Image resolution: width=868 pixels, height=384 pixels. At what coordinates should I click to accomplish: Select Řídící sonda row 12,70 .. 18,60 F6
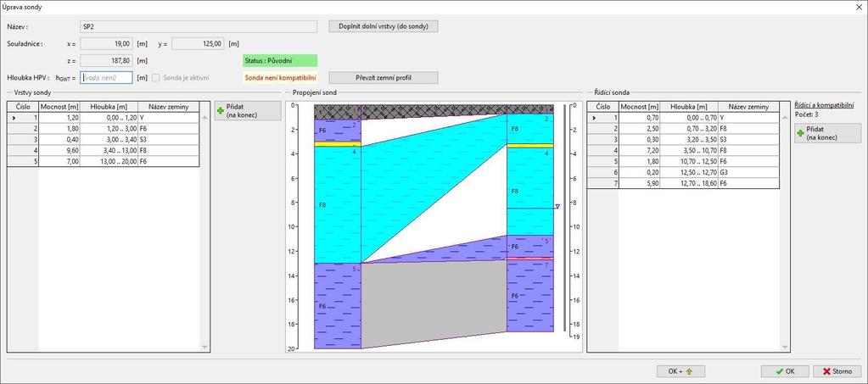[x=683, y=183]
